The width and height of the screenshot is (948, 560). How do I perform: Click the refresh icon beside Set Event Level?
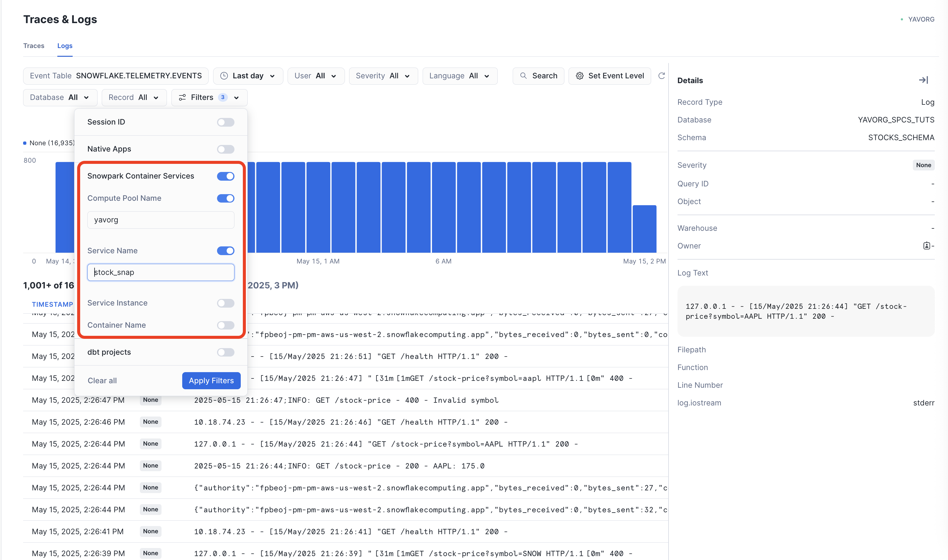661,76
